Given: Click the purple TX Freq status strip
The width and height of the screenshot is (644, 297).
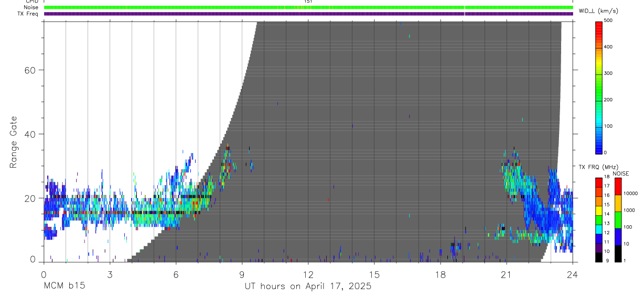Looking at the screenshot, I should [308, 14].
